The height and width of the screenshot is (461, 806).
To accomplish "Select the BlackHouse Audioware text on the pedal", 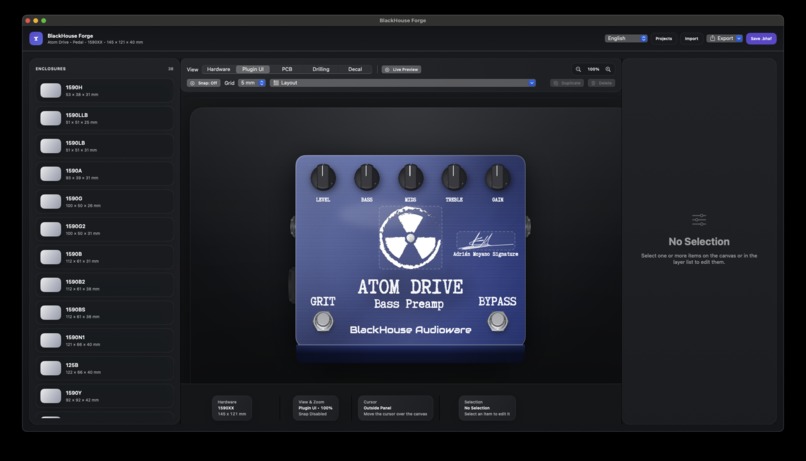I will (410, 330).
